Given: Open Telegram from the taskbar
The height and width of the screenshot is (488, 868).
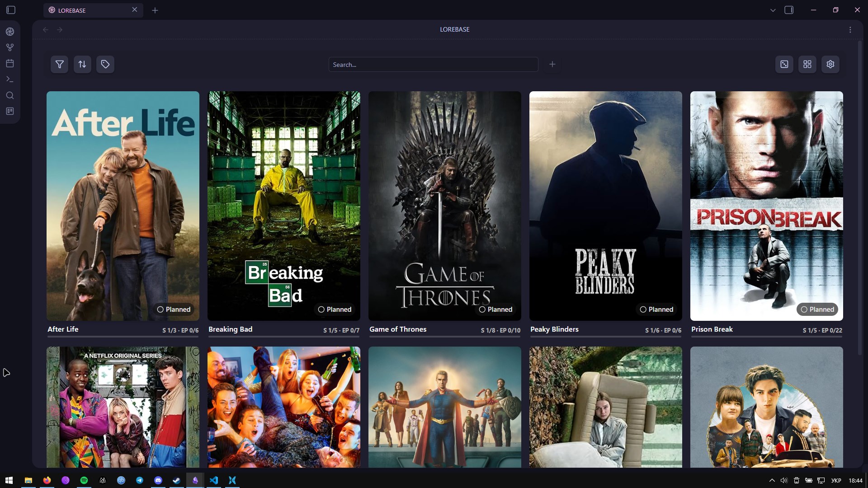Looking at the screenshot, I should click(x=140, y=480).
